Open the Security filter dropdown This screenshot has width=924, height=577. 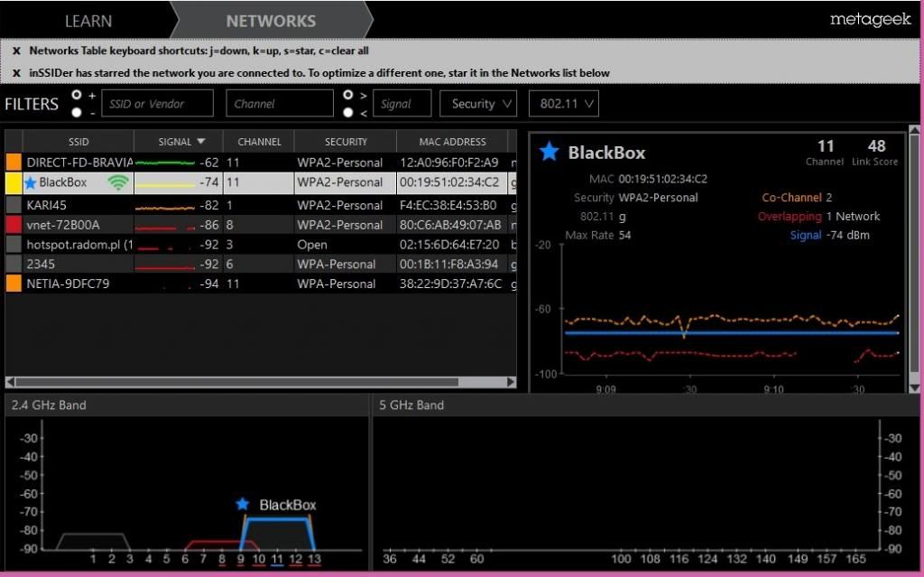tap(478, 103)
